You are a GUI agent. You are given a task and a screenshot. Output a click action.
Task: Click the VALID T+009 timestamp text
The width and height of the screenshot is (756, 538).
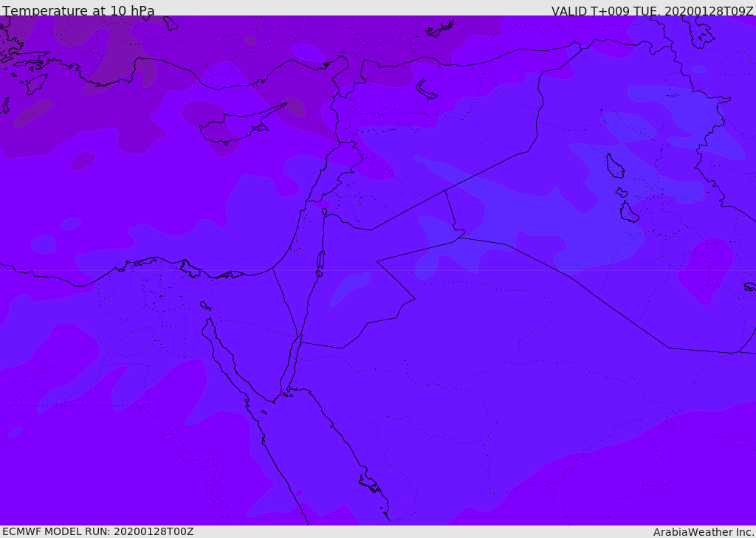pyautogui.click(x=653, y=11)
